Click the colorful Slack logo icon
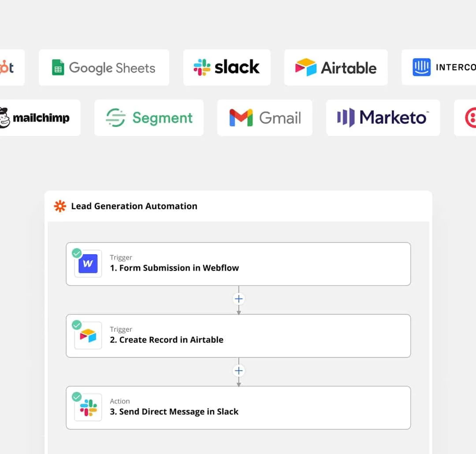The width and height of the screenshot is (476, 454). coord(202,67)
